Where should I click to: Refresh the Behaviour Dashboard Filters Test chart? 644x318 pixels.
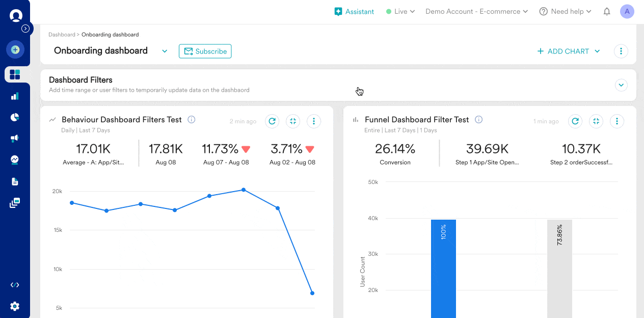(272, 121)
